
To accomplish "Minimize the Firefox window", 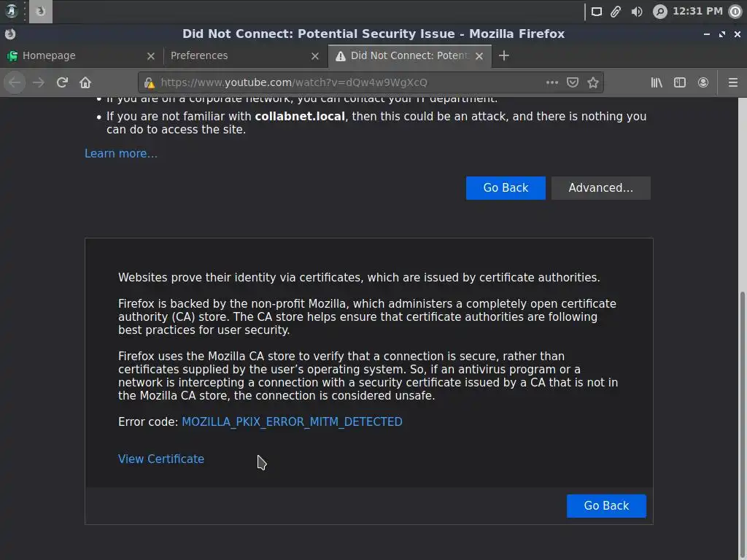I will click(706, 34).
